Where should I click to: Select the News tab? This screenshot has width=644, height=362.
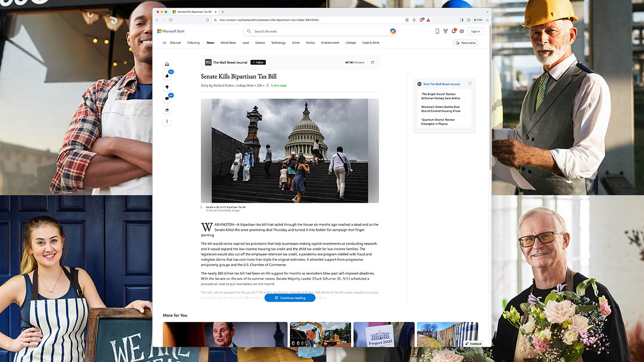pos(210,43)
